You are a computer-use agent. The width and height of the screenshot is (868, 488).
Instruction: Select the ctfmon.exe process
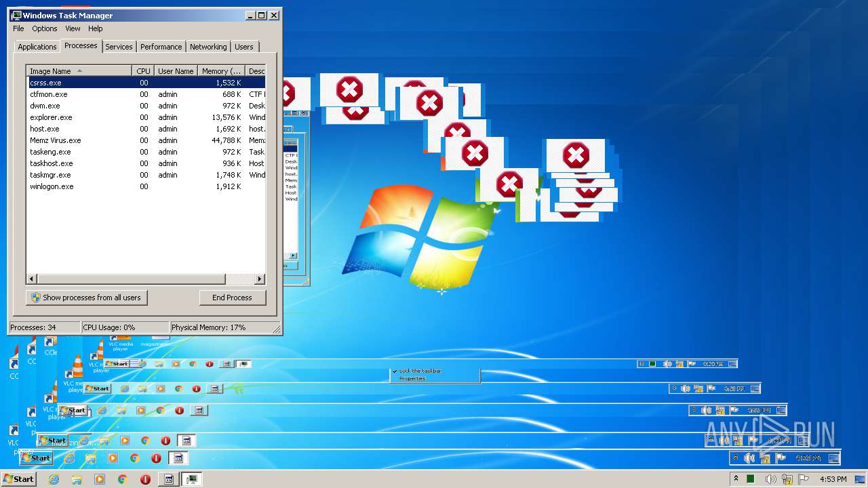point(146,94)
